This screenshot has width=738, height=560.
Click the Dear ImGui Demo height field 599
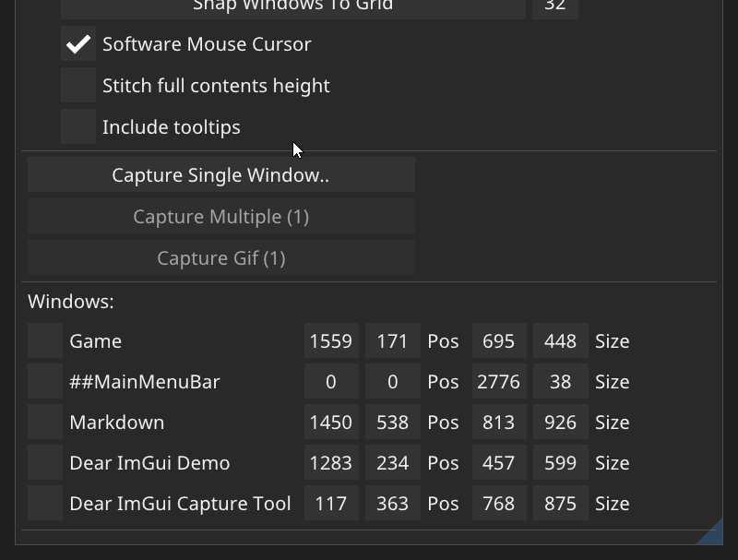(560, 462)
